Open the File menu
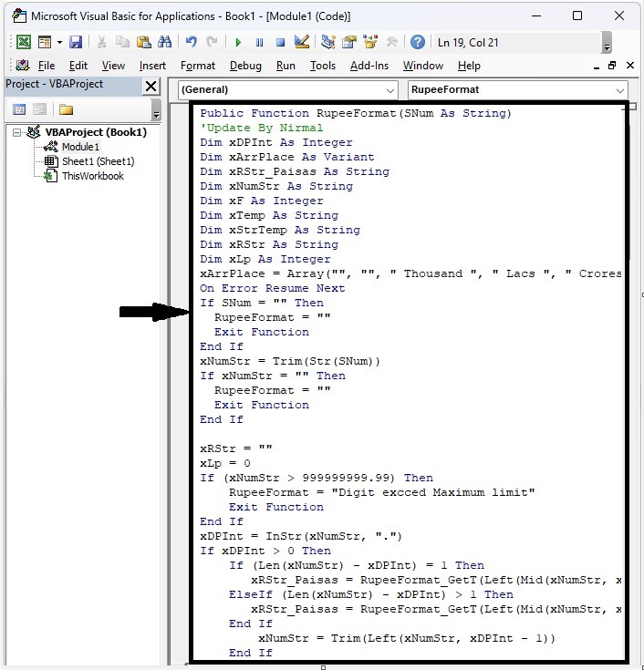Image resolution: width=644 pixels, height=670 pixels. point(47,66)
